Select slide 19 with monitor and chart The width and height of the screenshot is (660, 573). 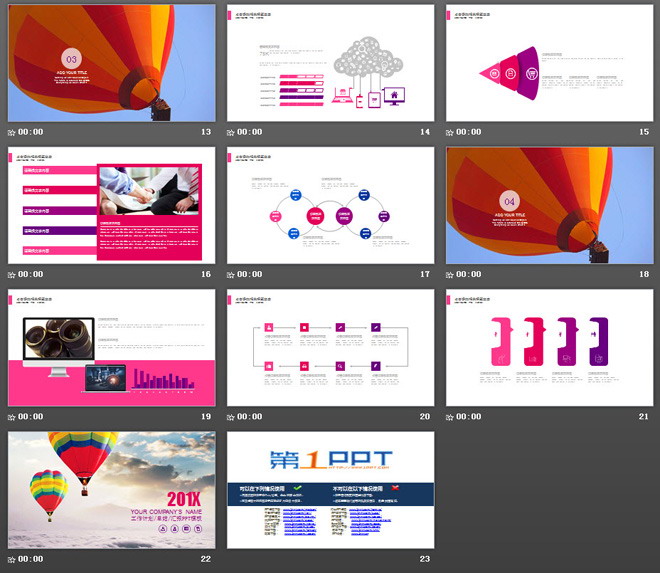point(112,348)
